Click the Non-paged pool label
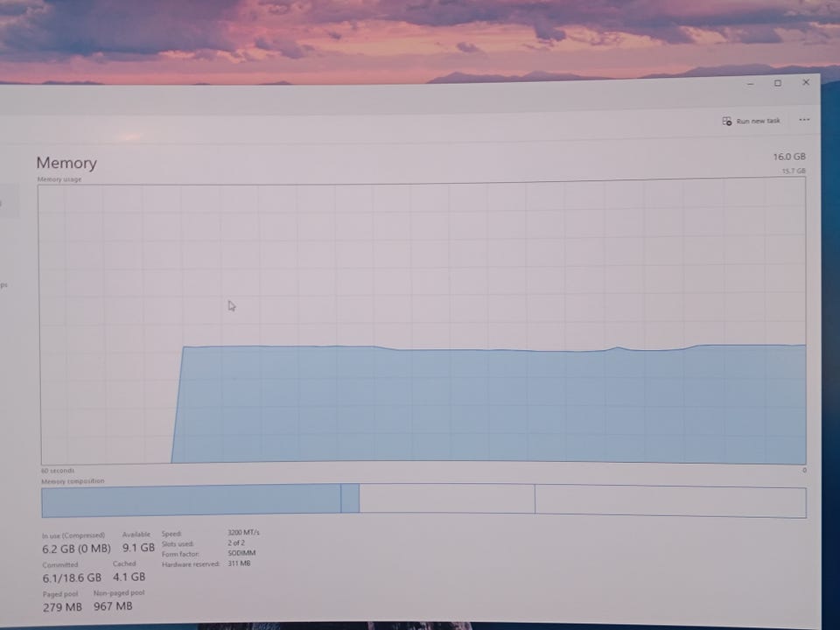 pyautogui.click(x=119, y=593)
